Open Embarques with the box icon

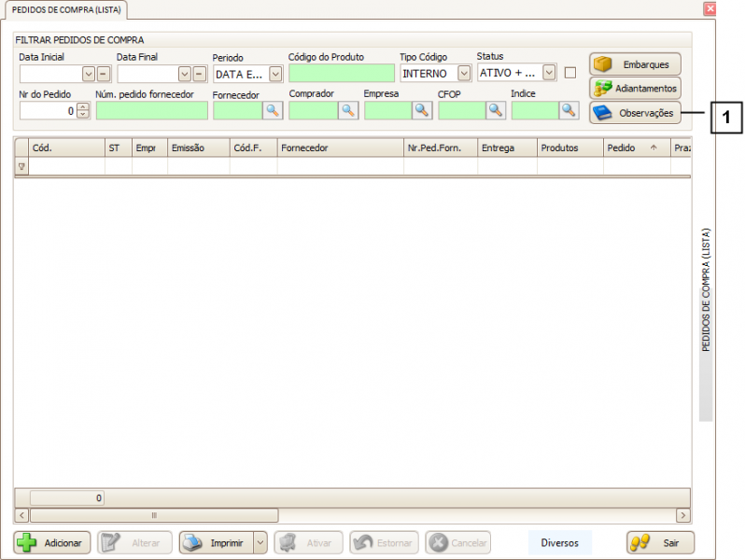pos(635,64)
